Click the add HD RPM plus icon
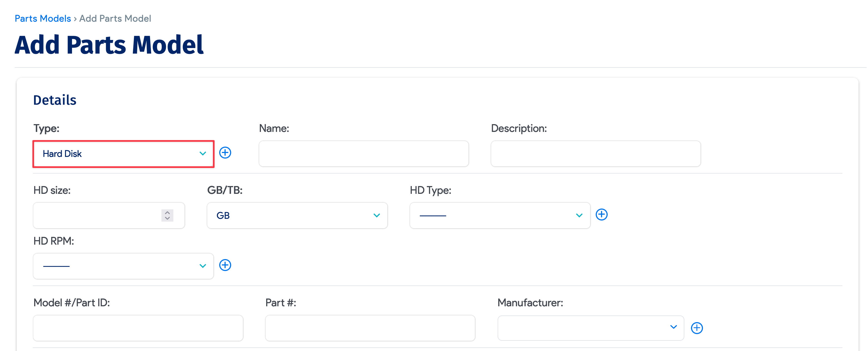 pos(225,265)
